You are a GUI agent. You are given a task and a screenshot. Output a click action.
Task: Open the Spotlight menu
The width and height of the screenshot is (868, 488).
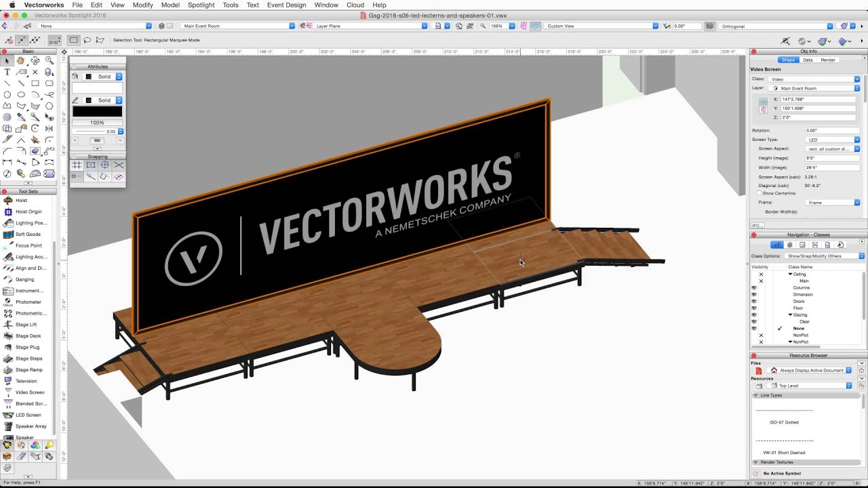(201, 5)
